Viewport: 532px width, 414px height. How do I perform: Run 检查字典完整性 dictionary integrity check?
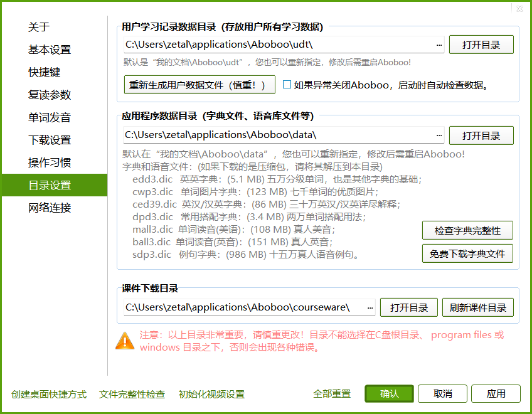467,231
